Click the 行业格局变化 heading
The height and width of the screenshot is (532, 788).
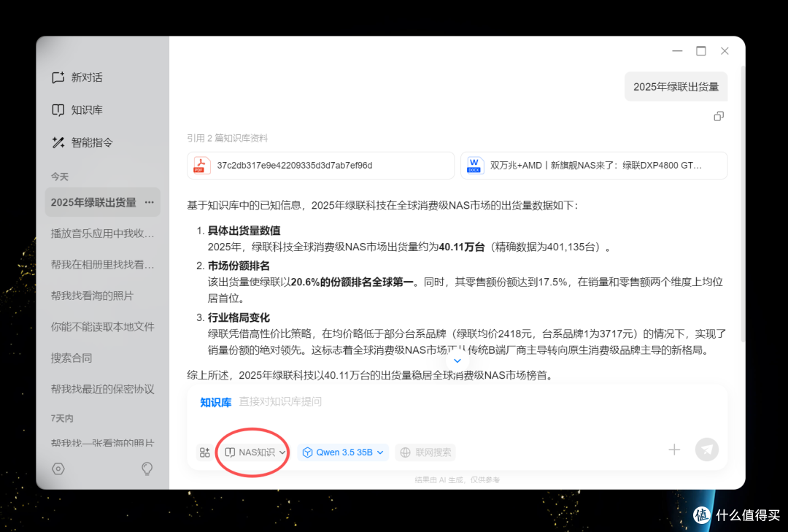pos(239,317)
